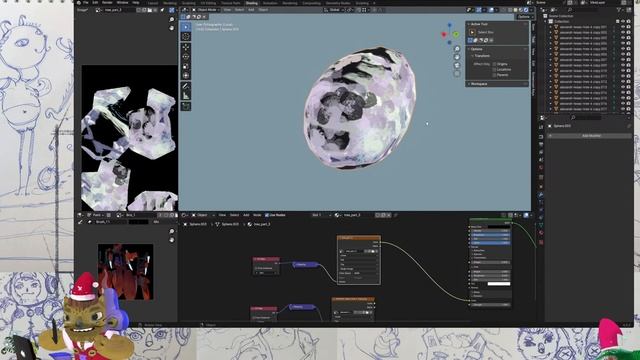Switch to the Texture Paint workspace tab
Screen dimensions: 640x360
tap(231, 3)
